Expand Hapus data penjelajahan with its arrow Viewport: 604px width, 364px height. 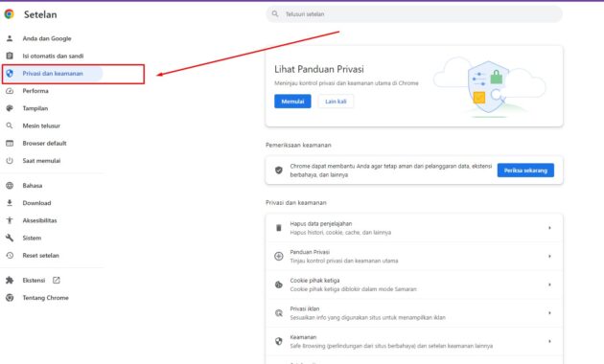tap(549, 228)
